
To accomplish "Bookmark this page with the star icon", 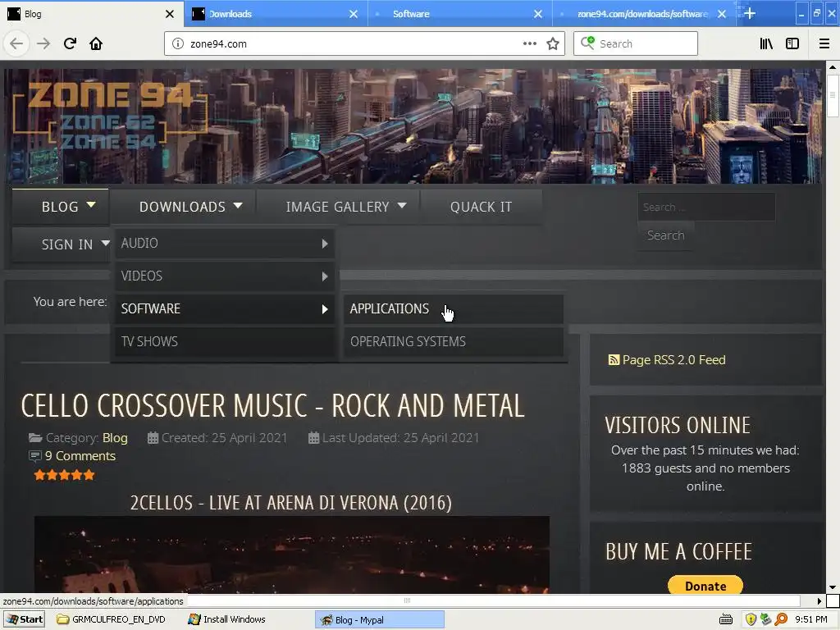I will pyautogui.click(x=553, y=44).
